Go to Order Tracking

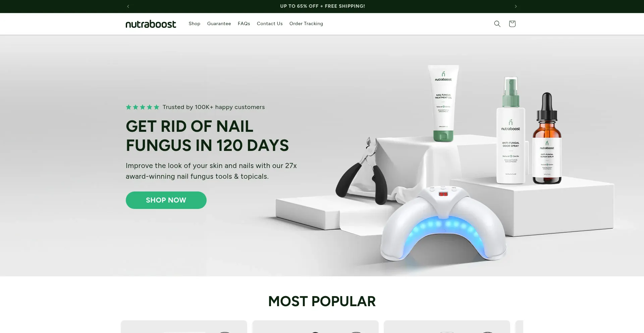[x=306, y=24]
